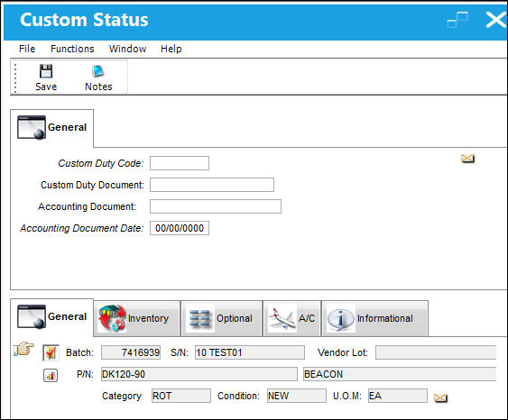
Task: Click the Category field showing ROT
Action: [181, 396]
